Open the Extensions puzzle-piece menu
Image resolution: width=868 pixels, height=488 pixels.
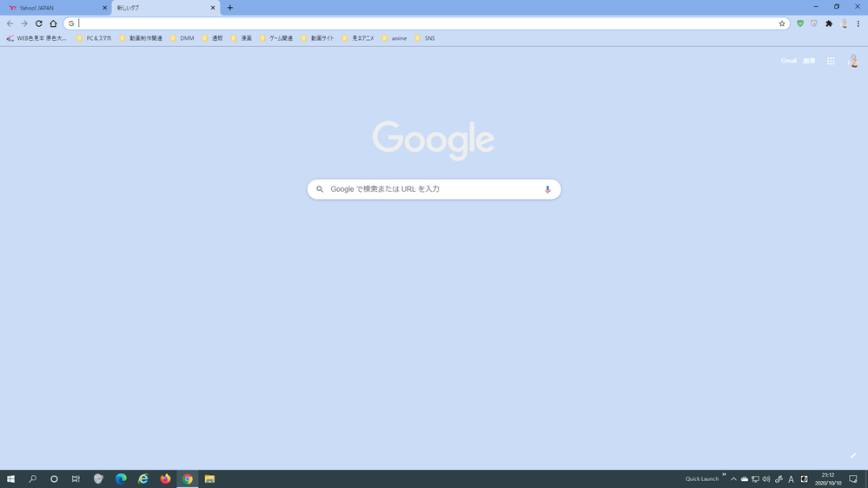[x=829, y=23]
